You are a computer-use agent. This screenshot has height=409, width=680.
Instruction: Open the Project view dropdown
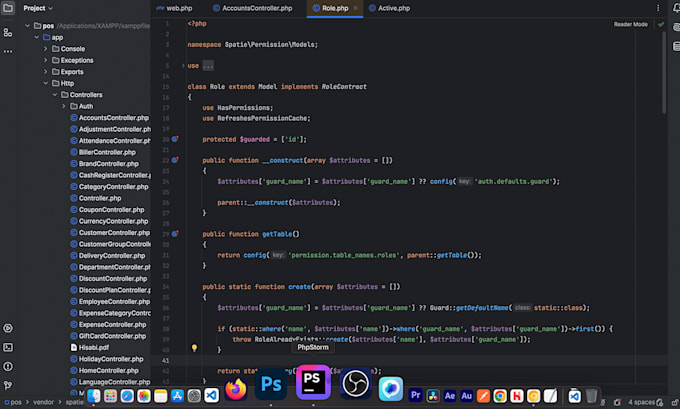point(40,8)
